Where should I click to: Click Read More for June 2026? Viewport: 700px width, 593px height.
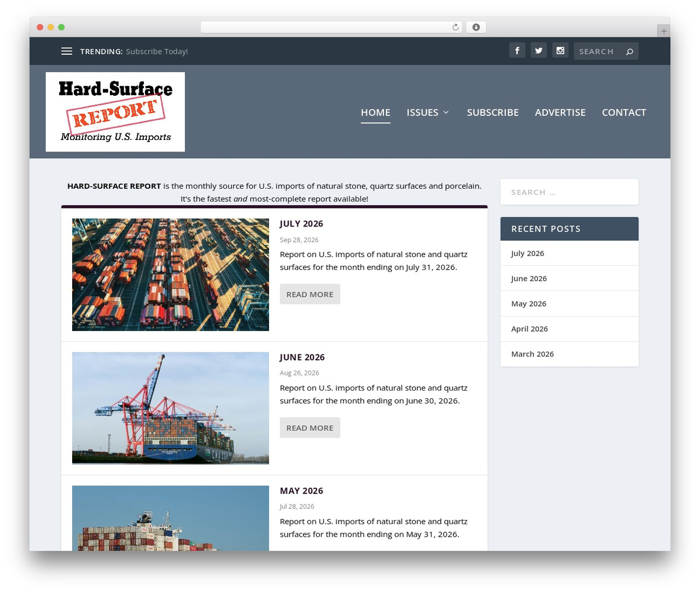pyautogui.click(x=310, y=428)
